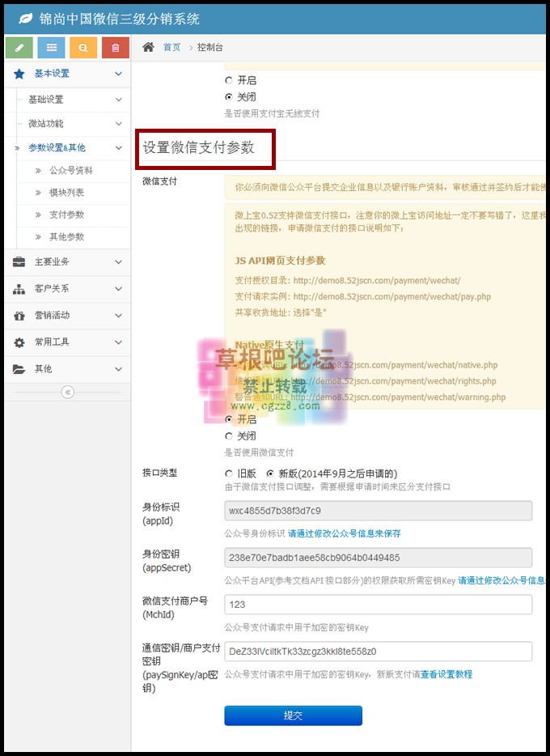Click the red trash shortcut button
550x756 pixels.
click(116, 48)
